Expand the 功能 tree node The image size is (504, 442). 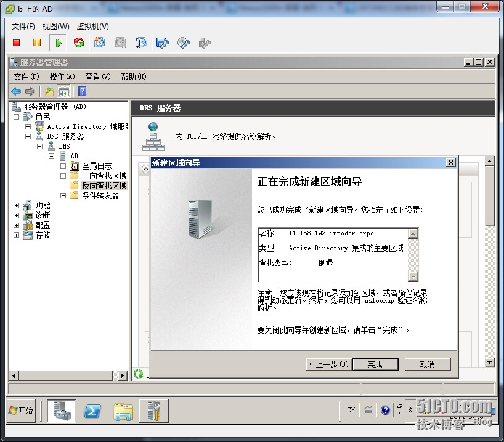[17, 205]
